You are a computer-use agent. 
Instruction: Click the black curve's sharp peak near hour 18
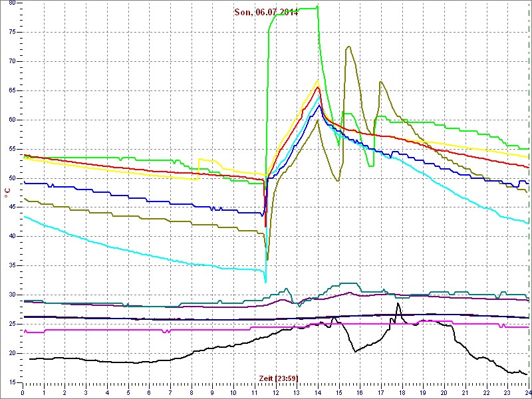(398, 303)
